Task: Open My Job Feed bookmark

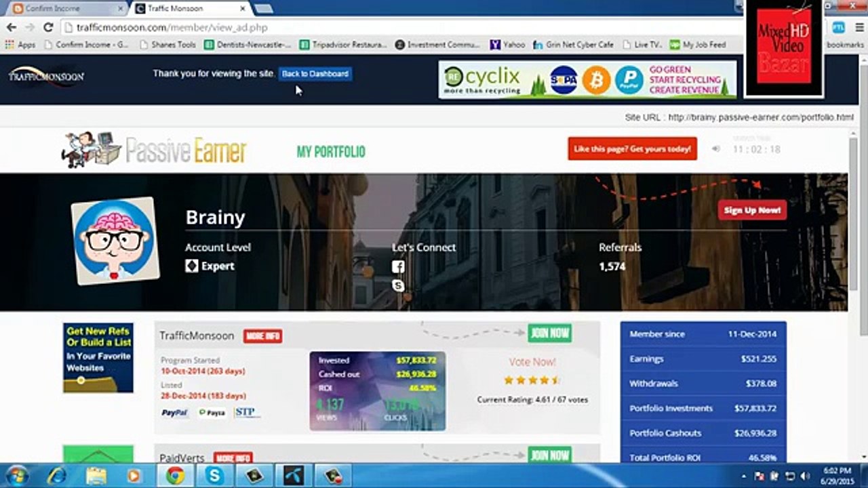Action: click(698, 45)
